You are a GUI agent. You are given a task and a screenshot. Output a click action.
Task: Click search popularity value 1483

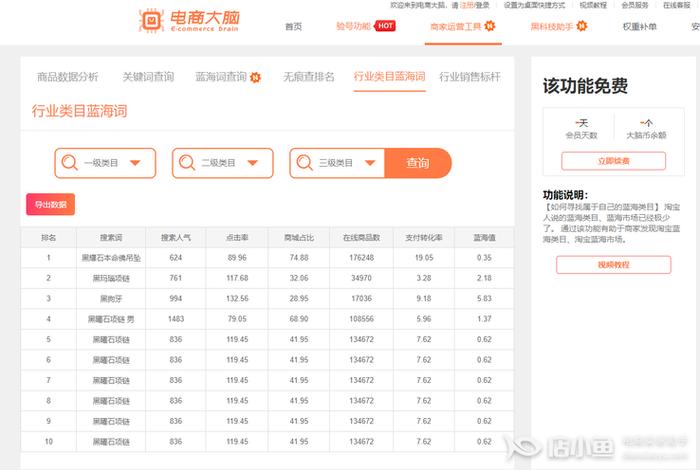pos(176,319)
